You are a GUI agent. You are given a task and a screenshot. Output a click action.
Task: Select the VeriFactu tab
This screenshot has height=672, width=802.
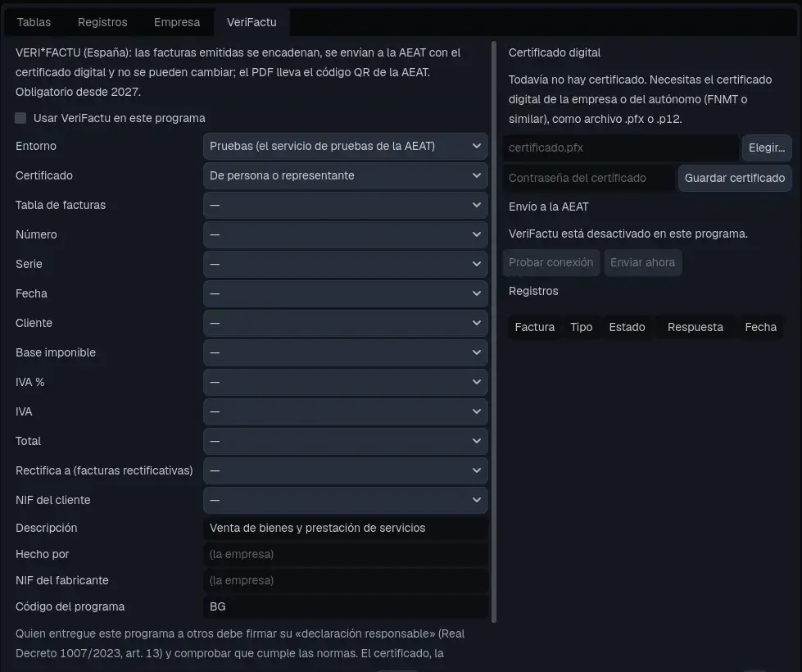(x=251, y=22)
